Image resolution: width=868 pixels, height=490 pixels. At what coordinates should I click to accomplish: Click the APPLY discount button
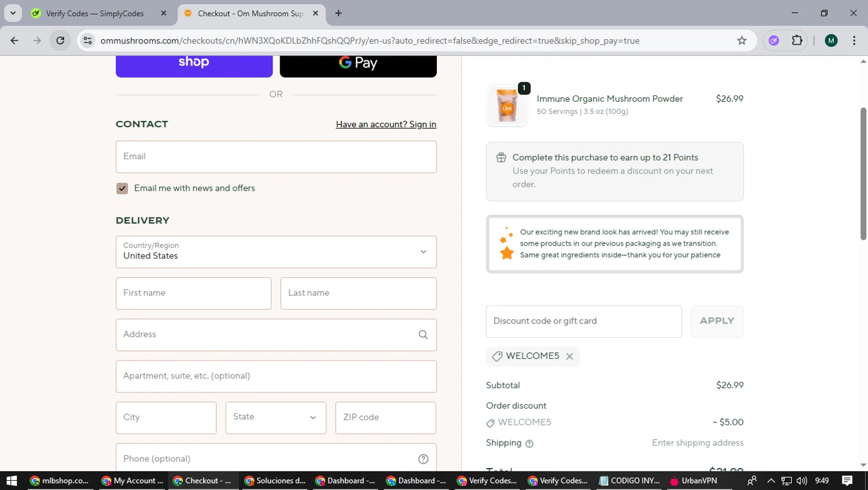tap(717, 322)
